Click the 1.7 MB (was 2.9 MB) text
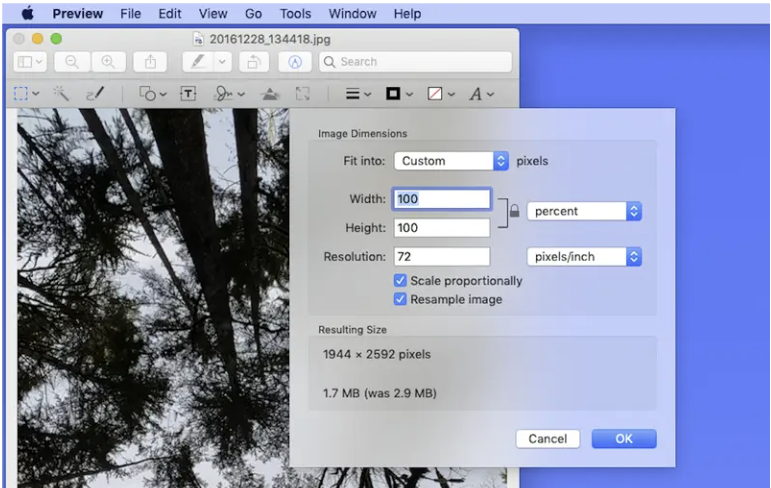This screenshot has width=771, height=488. point(380,393)
